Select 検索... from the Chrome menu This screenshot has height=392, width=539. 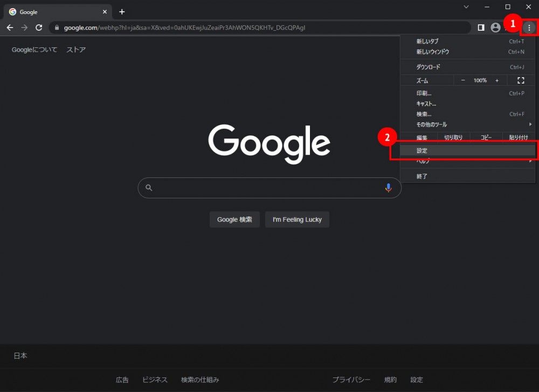(x=467, y=114)
